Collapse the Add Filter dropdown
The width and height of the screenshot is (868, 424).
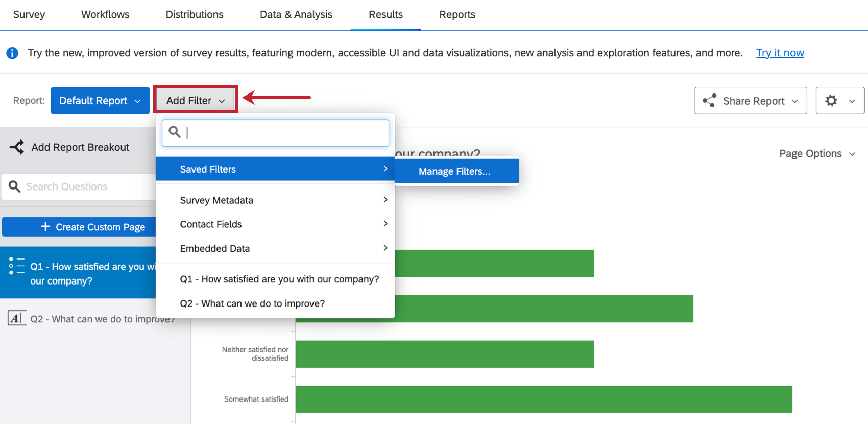pos(196,100)
